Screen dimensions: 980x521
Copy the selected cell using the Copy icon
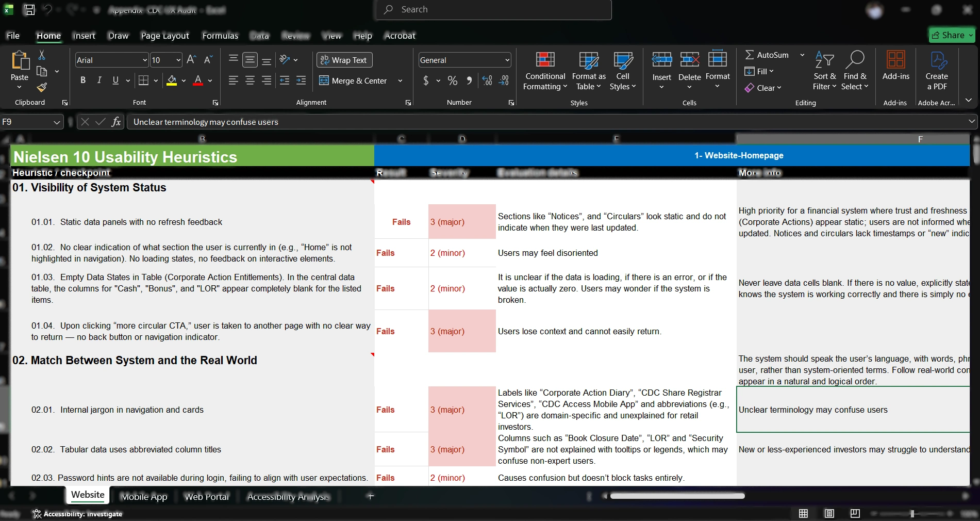[42, 71]
